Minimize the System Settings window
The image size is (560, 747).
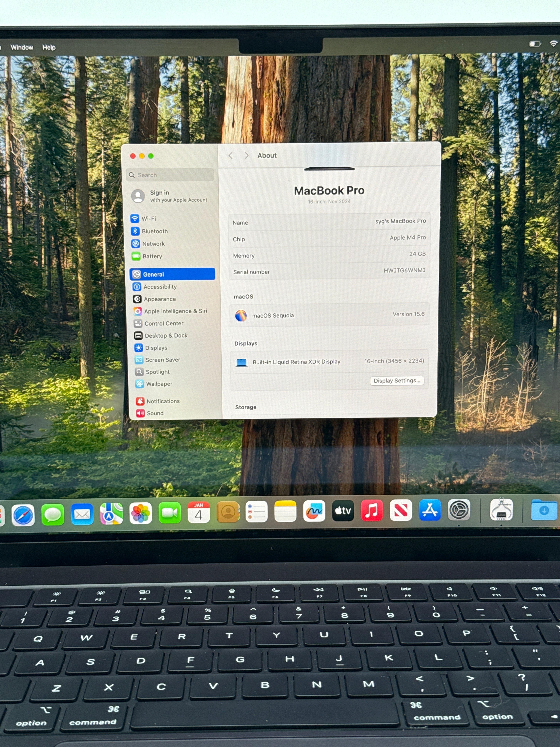pos(142,156)
